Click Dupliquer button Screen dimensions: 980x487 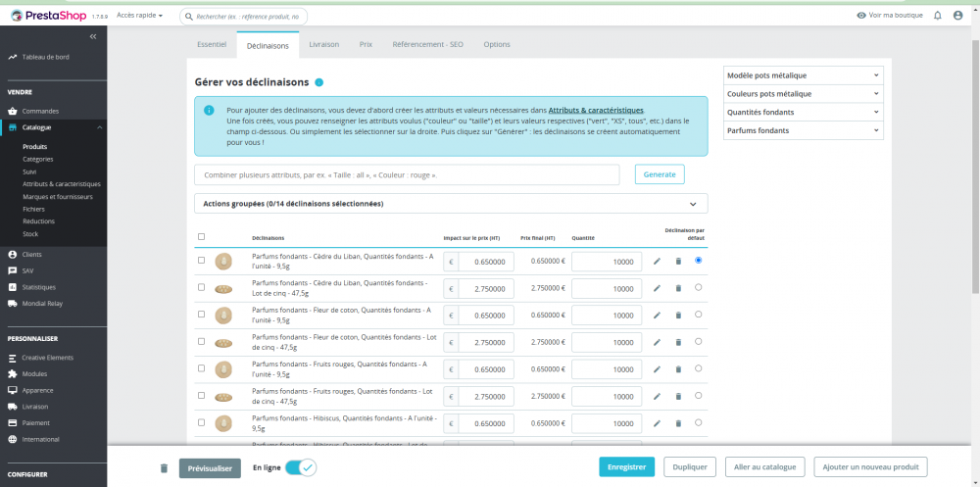(690, 467)
